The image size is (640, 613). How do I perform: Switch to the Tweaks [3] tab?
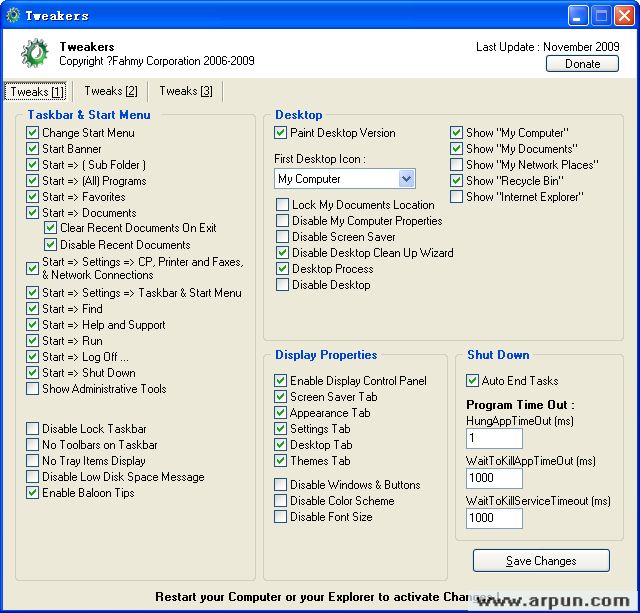coord(186,91)
